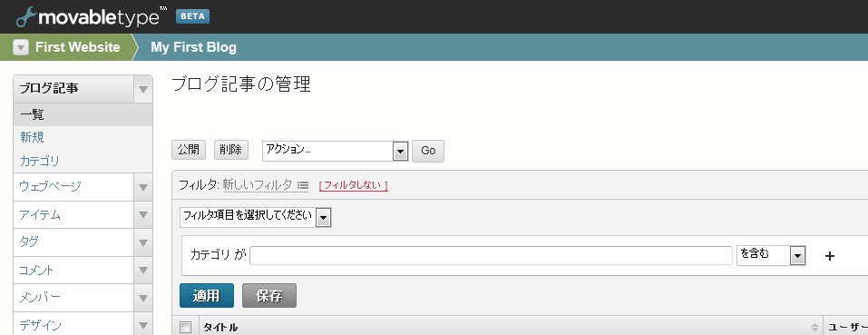This screenshot has width=868, height=335.
Task: Expand the コメント menu arrow
Action: click(143, 271)
